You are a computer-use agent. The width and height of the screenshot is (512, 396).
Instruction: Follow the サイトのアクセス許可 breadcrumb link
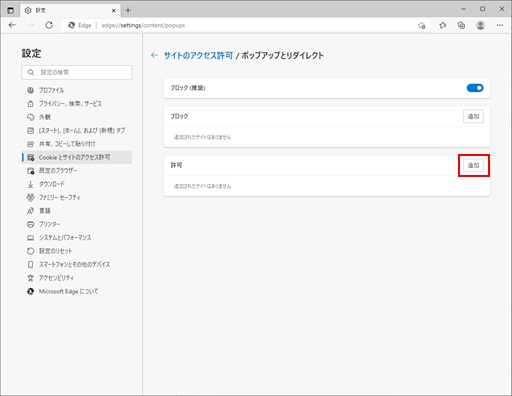point(198,55)
